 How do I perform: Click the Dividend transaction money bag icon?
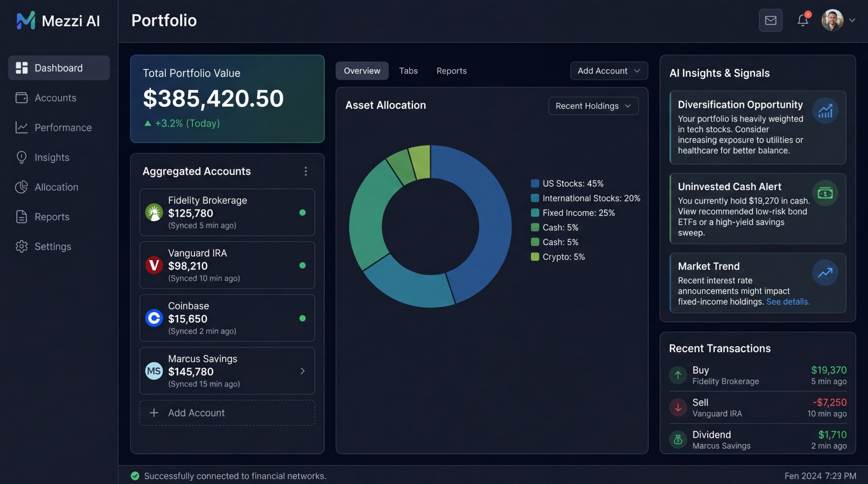(678, 440)
